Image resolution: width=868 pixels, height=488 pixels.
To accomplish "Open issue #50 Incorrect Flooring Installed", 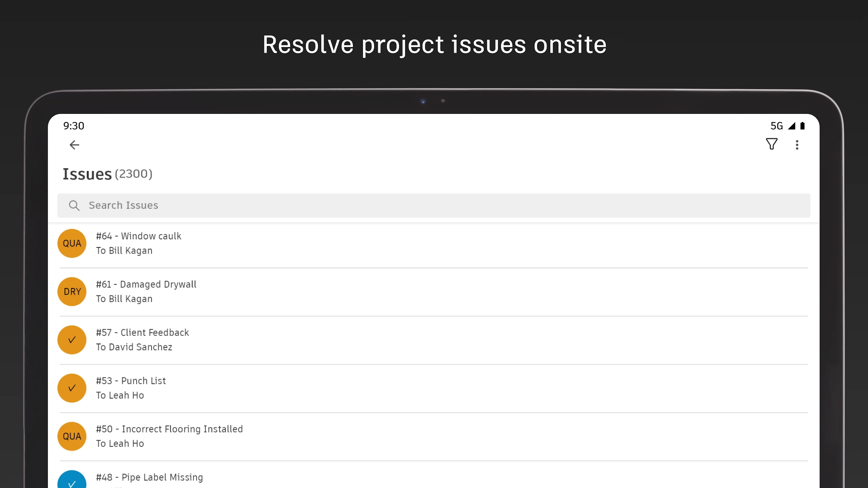I will tap(169, 429).
